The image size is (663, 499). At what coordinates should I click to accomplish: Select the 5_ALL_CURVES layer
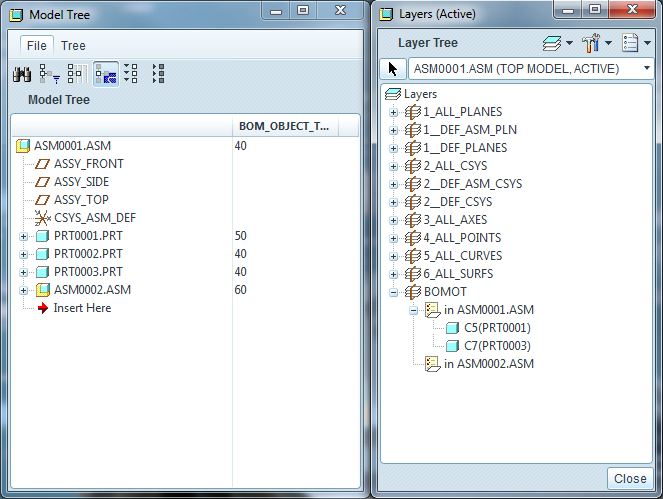tap(463, 256)
